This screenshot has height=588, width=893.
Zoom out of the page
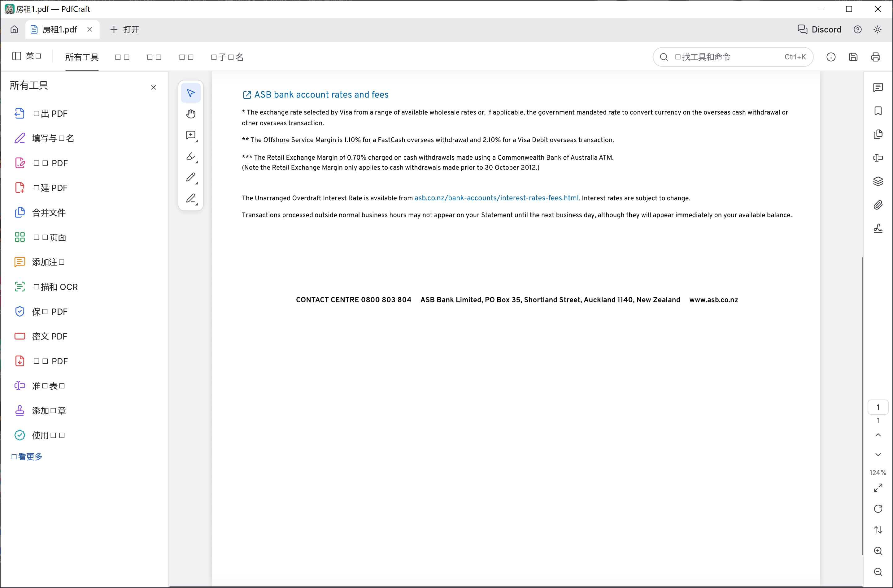click(878, 572)
